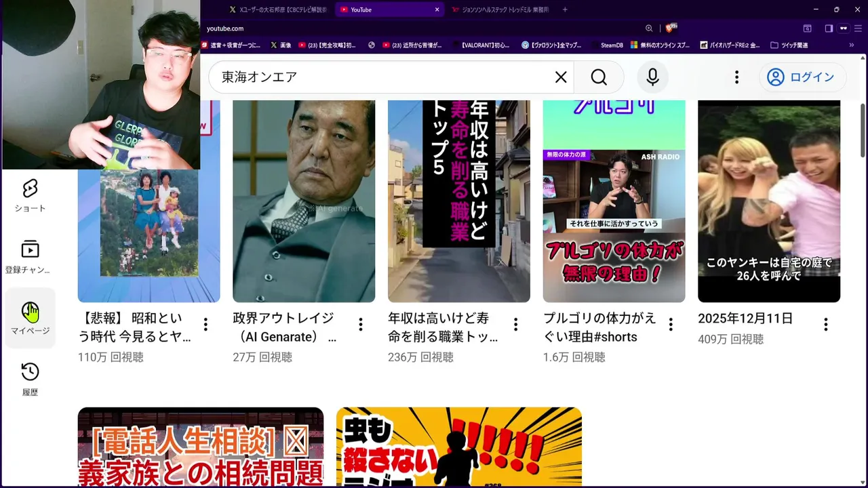Image resolution: width=868 pixels, height=488 pixels.
Task: Click the ログイン sign-in button
Action: coord(802,77)
